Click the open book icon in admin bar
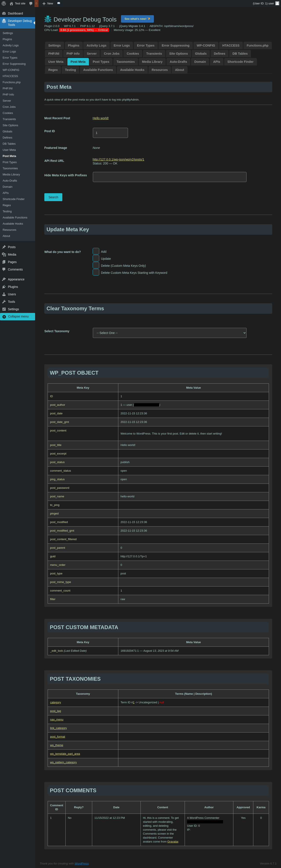 pos(59,3)
